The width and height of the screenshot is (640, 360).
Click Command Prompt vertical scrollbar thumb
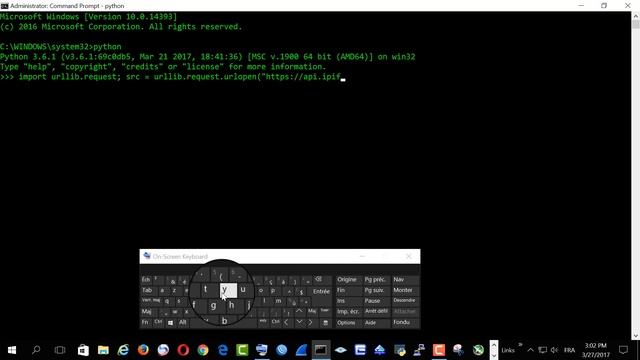tap(636, 24)
